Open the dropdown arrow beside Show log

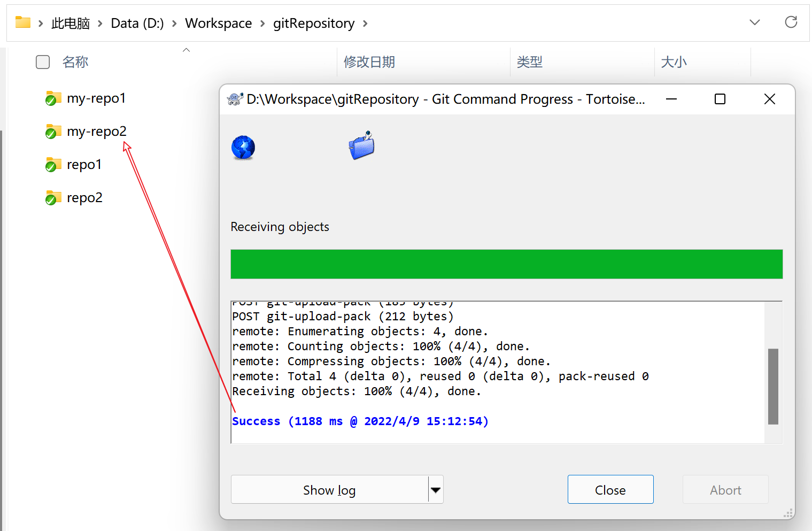coord(436,490)
